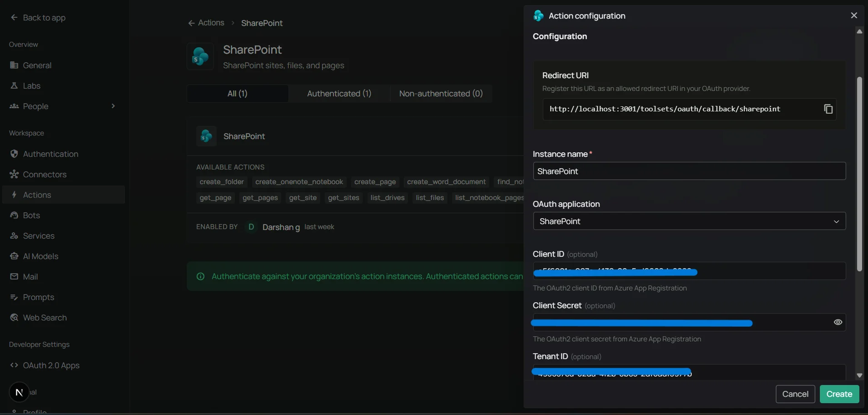Screen dimensions: 868x415
Task: Click the create_onenote_notebook action tag
Action: click(299, 182)
